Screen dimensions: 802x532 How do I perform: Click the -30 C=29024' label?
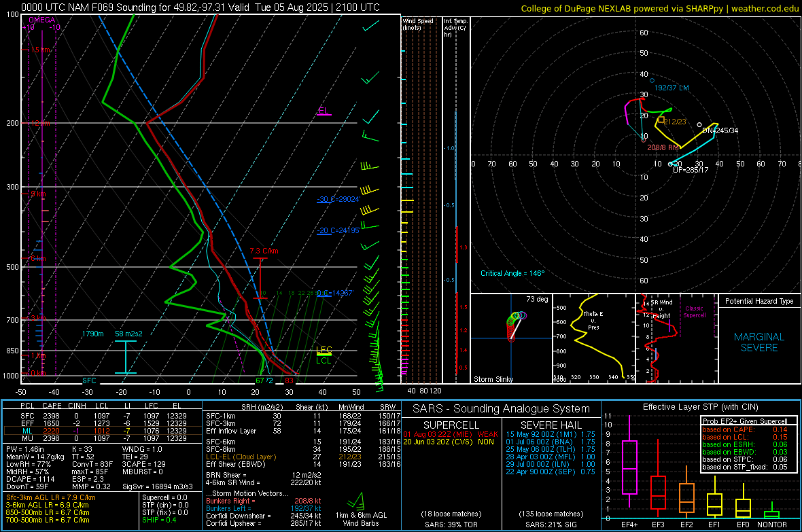point(339,199)
